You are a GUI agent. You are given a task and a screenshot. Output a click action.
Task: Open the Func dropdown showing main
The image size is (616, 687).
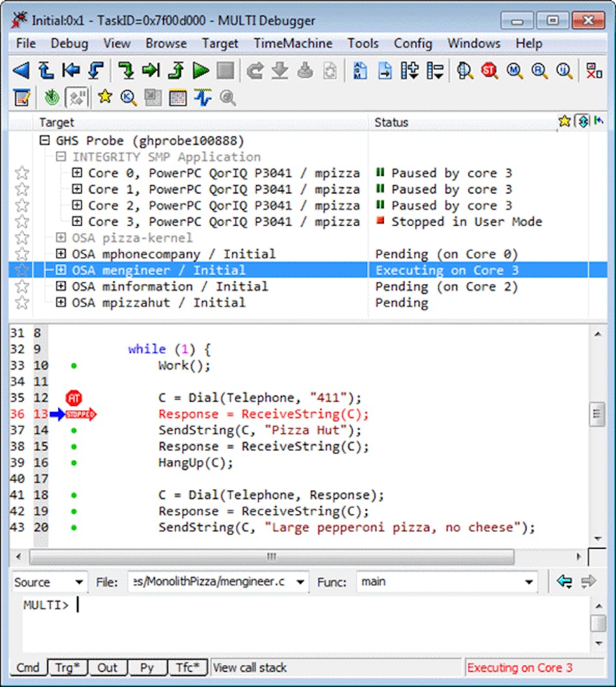[x=529, y=582]
